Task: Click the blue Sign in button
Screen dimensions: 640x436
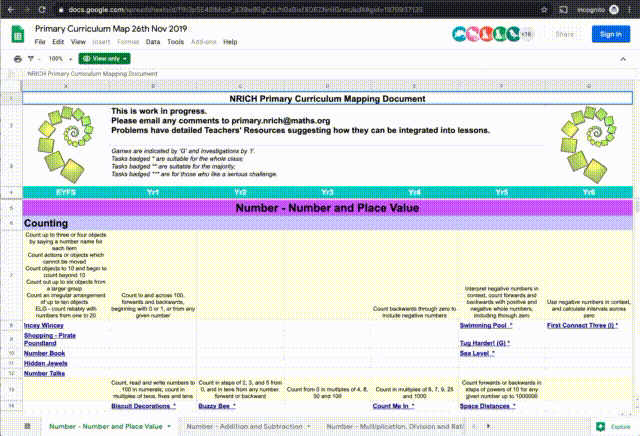Action: (608, 34)
